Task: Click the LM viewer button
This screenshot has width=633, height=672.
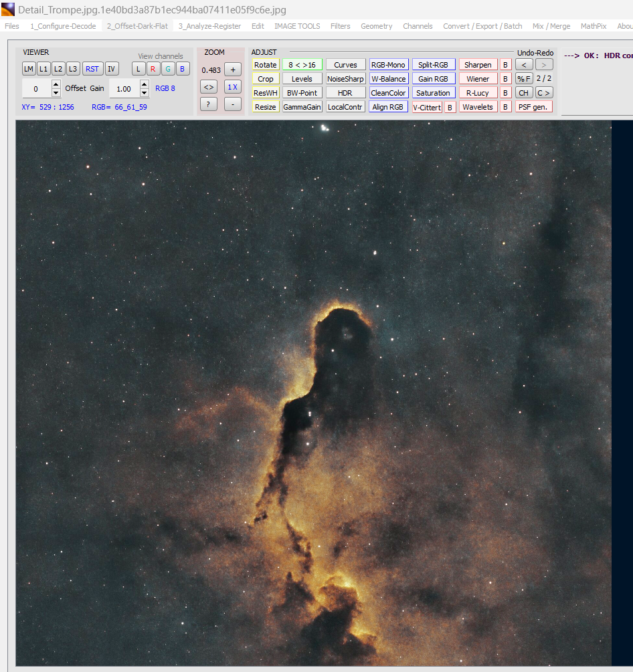Action: [29, 69]
